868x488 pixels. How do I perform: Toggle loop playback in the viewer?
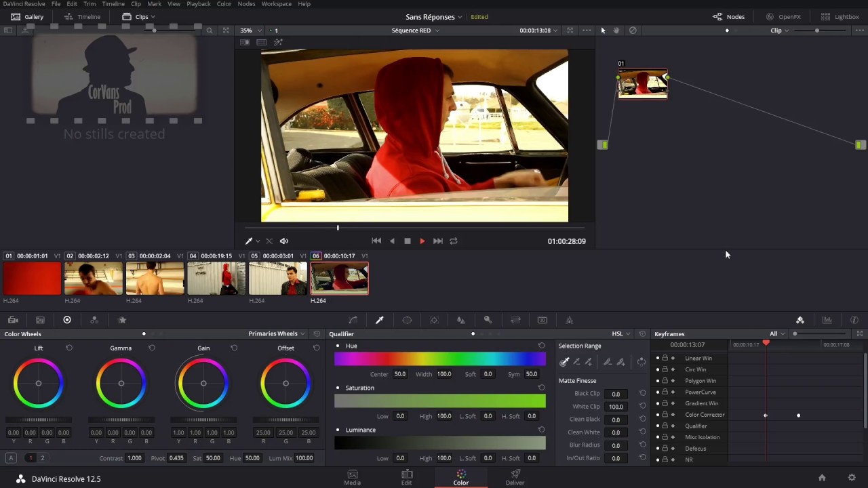coord(453,241)
